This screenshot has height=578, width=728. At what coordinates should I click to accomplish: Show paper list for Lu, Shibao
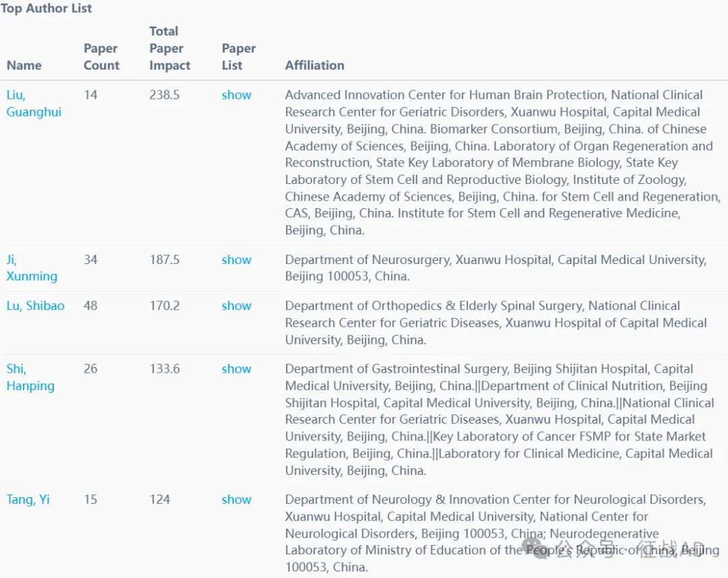[237, 306]
